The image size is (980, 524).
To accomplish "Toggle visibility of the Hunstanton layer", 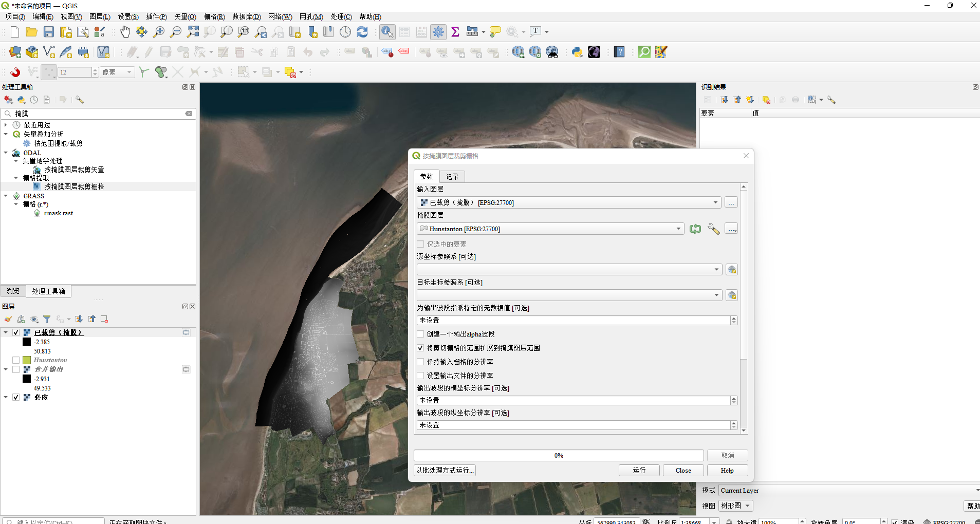I will click(16, 360).
